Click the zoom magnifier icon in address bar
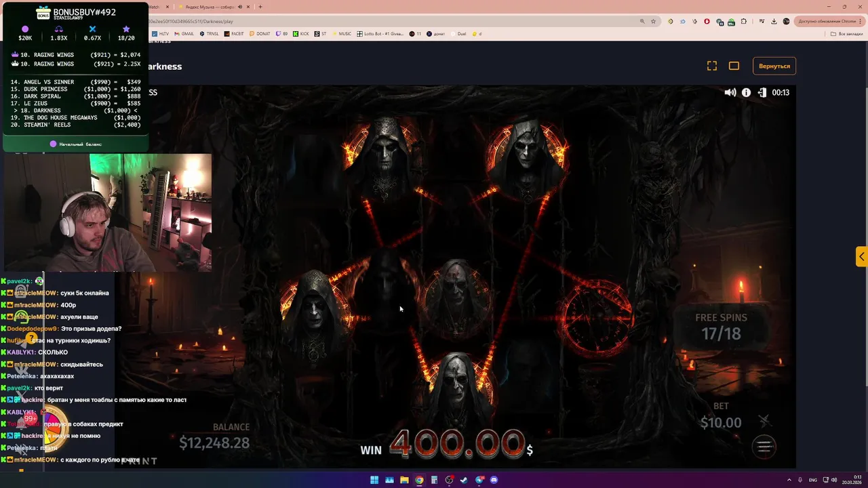Screen dimensions: 868x488 tap(642, 21)
